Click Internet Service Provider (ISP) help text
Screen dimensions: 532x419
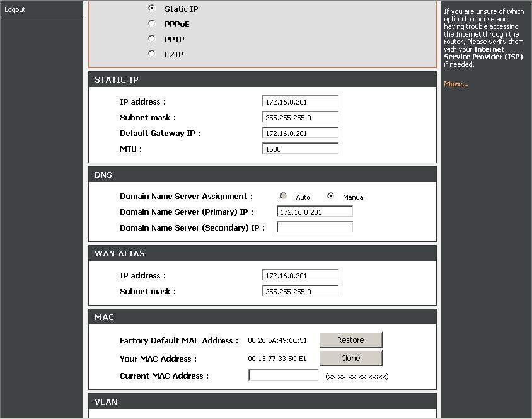pyautogui.click(x=483, y=53)
